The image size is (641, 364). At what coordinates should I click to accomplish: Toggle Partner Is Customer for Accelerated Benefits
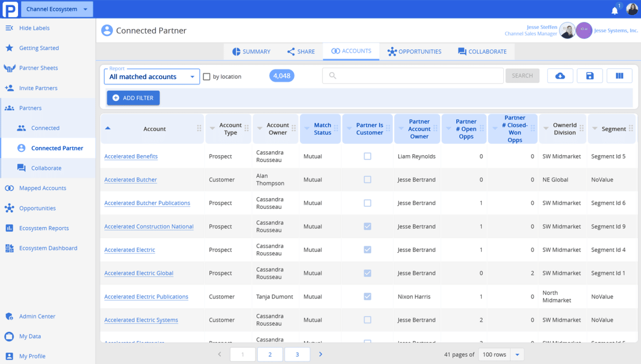point(368,156)
